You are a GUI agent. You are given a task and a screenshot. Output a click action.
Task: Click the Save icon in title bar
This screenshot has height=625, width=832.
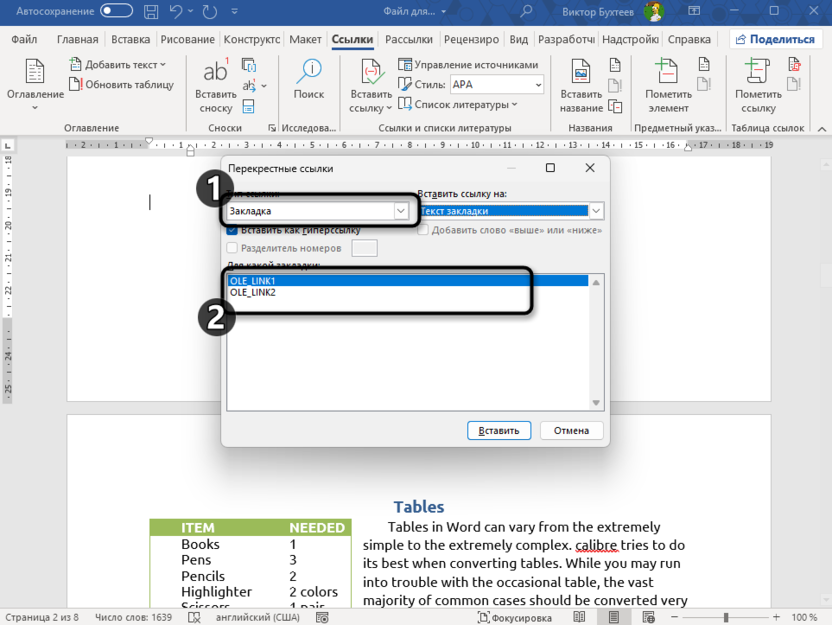tap(149, 11)
